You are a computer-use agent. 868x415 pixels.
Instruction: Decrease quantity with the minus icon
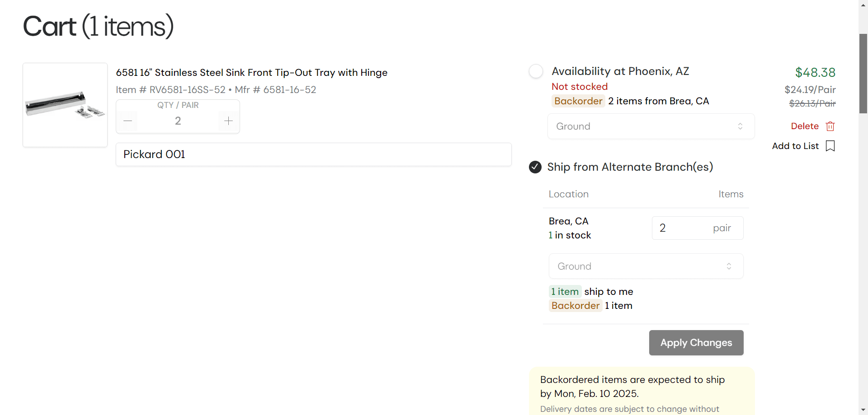tap(128, 121)
